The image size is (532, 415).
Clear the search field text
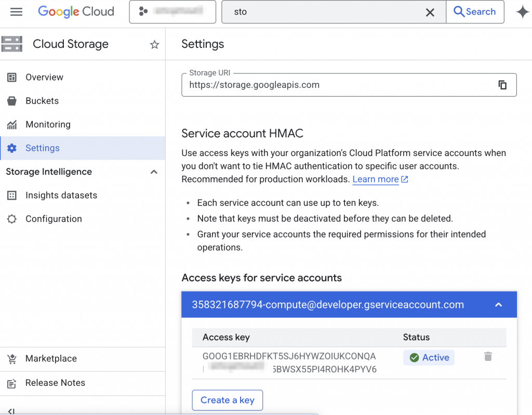click(x=430, y=12)
